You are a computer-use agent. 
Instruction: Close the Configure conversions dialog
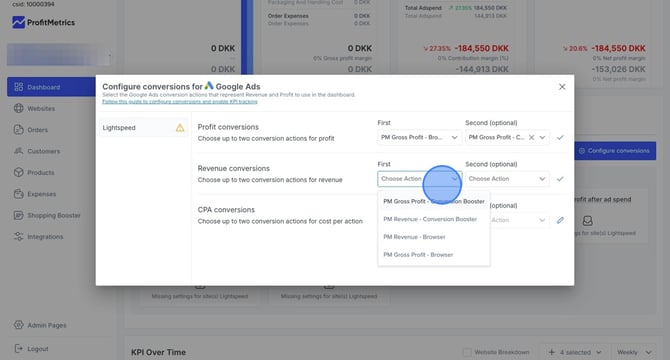click(x=562, y=87)
